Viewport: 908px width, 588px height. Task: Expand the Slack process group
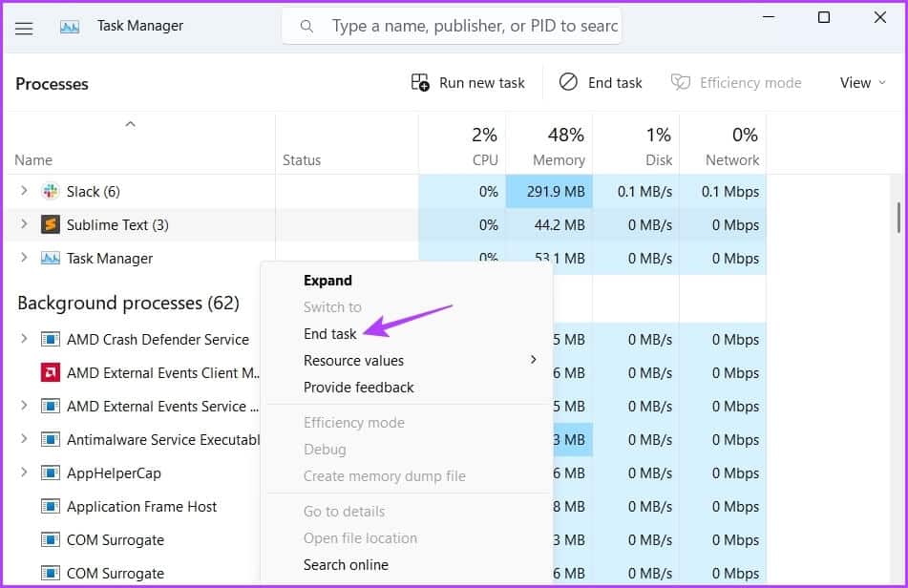tap(24, 190)
